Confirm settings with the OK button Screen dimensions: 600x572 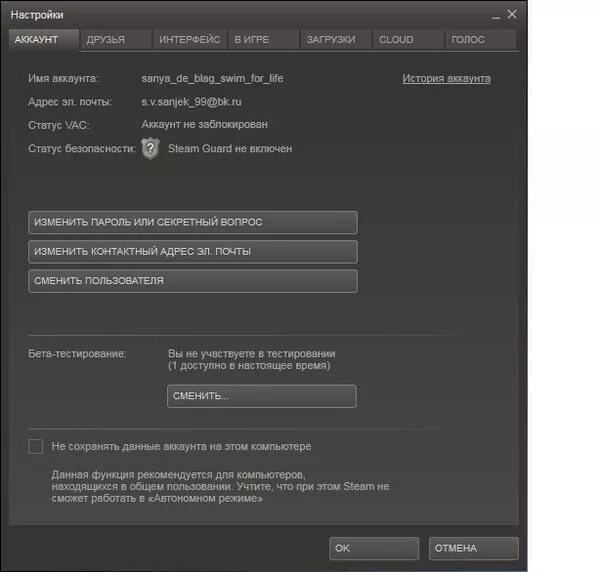[x=374, y=548]
